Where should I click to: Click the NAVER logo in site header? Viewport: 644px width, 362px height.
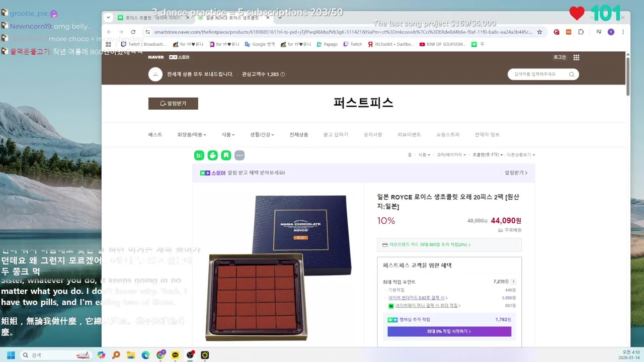click(x=156, y=57)
